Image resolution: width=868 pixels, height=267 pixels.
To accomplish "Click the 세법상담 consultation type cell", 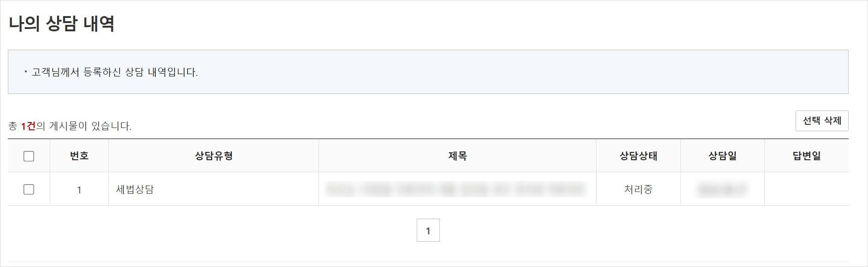I will coord(133,189).
